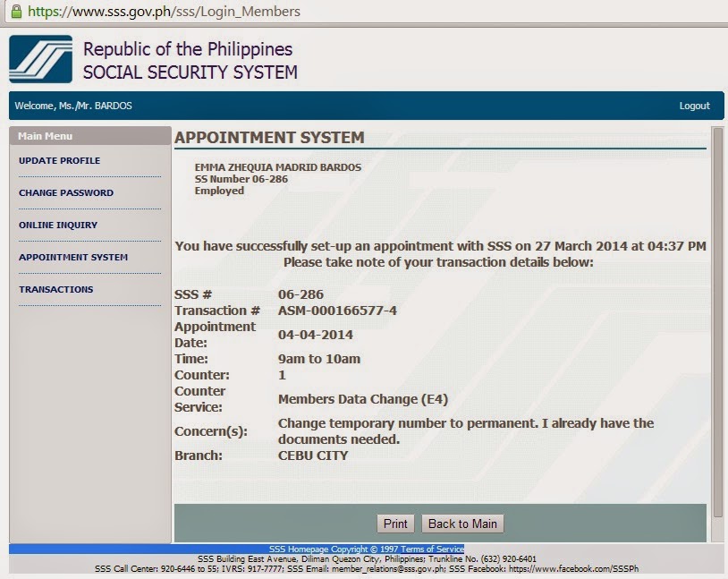728x579 pixels.
Task: Open CHANGE PASSWORD menu item
Action: pos(66,192)
